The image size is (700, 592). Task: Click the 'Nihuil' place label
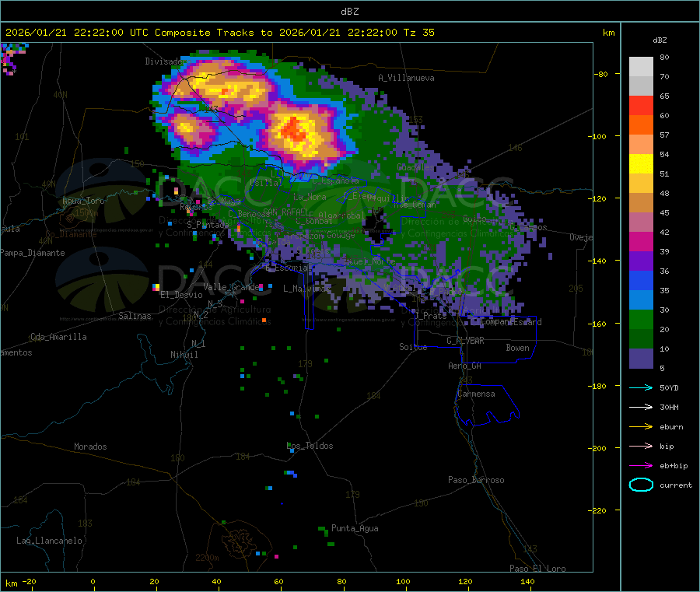tap(184, 355)
